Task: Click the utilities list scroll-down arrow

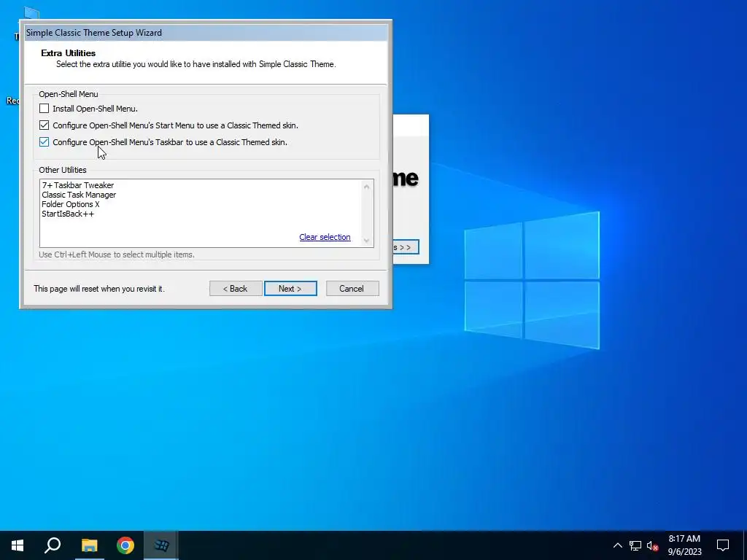Action: tap(366, 241)
